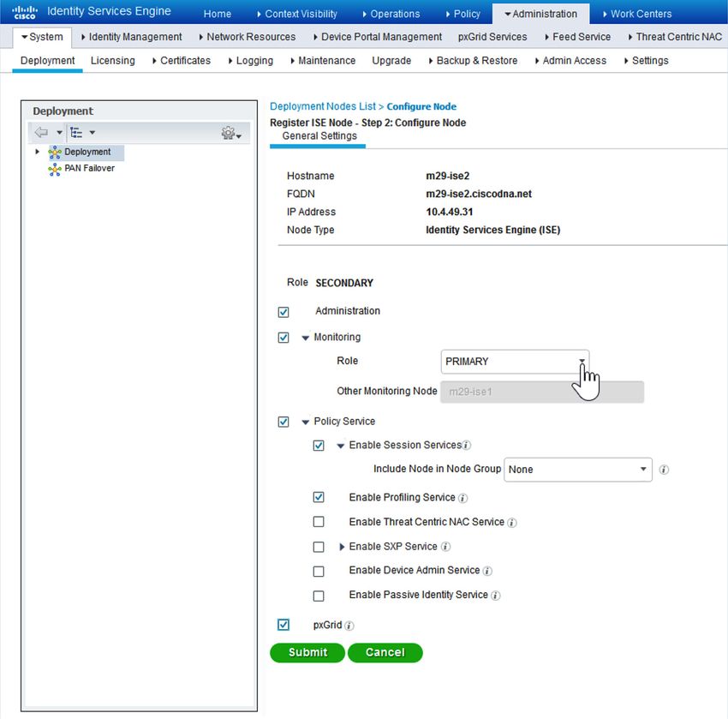Open Feed Service submenu
Screen dimensions: 728x719
point(577,37)
